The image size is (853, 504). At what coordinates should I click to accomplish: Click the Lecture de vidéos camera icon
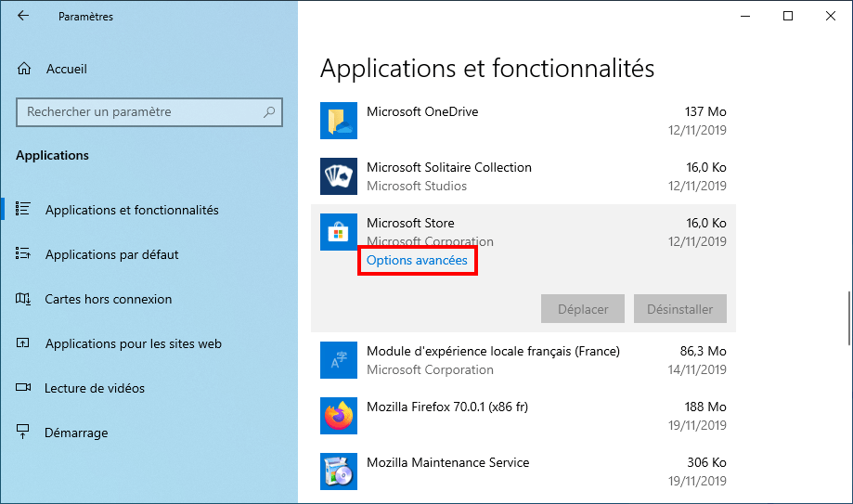[x=23, y=388]
